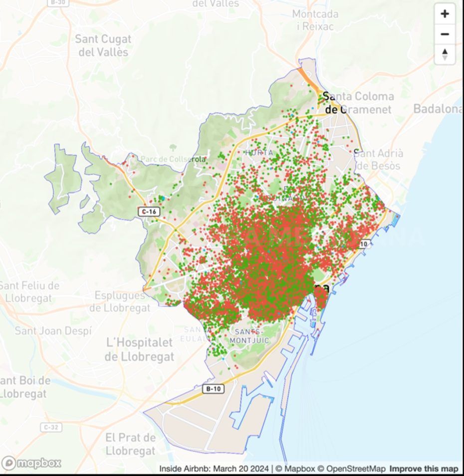Zoom out with the minus button
This screenshot has width=464, height=476.
[445, 34]
